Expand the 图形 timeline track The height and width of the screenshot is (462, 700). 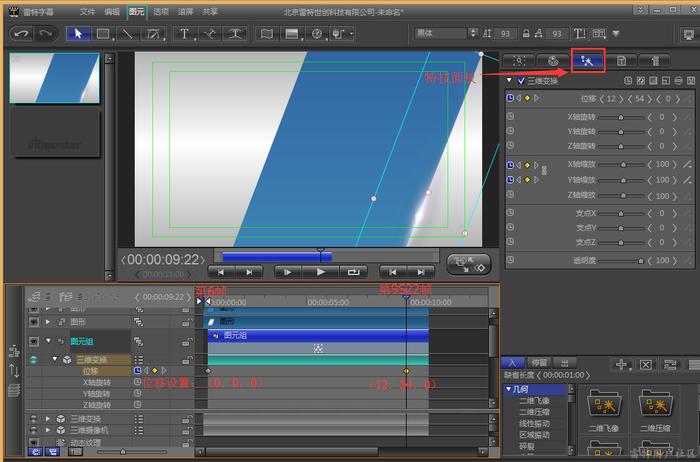48,321
